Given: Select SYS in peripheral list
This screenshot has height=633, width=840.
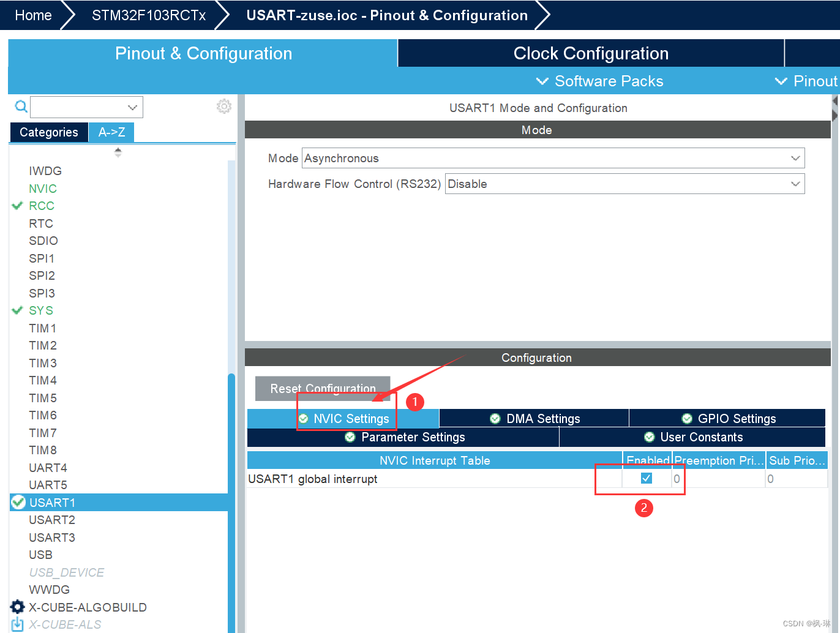Looking at the screenshot, I should pyautogui.click(x=41, y=310).
